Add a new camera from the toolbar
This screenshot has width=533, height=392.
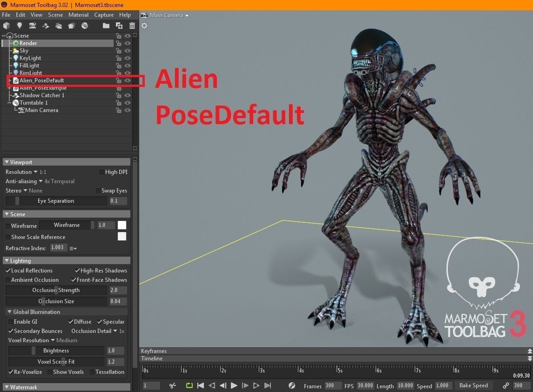pyautogui.click(x=33, y=26)
